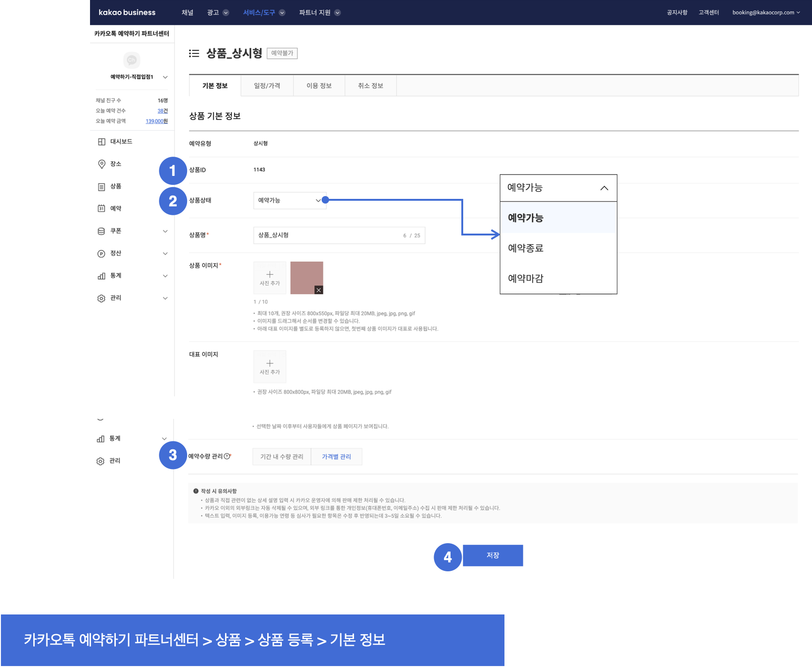This screenshot has height=667, width=812.
Task: Select 가격별 관리 option
Action: click(336, 457)
